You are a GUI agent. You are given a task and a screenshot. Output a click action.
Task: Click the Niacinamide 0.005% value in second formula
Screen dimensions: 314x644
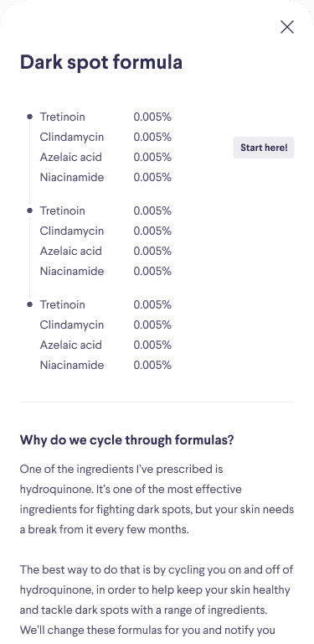pos(152,271)
